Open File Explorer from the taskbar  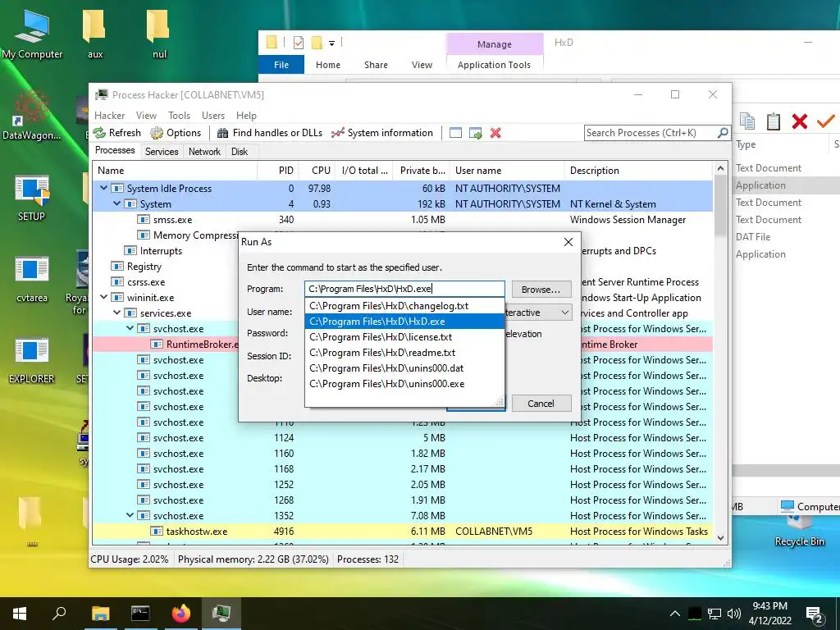pos(100,614)
